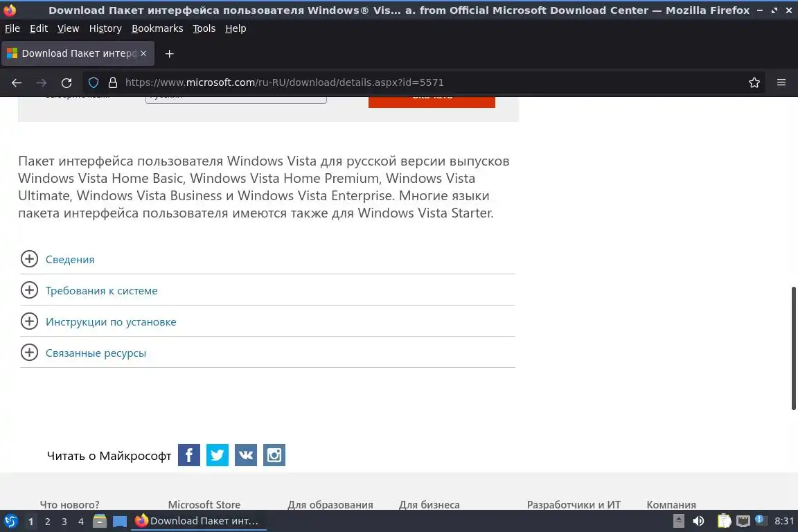Image resolution: width=798 pixels, height=532 pixels.
Task: Go back to the previous page
Action: (x=17, y=82)
